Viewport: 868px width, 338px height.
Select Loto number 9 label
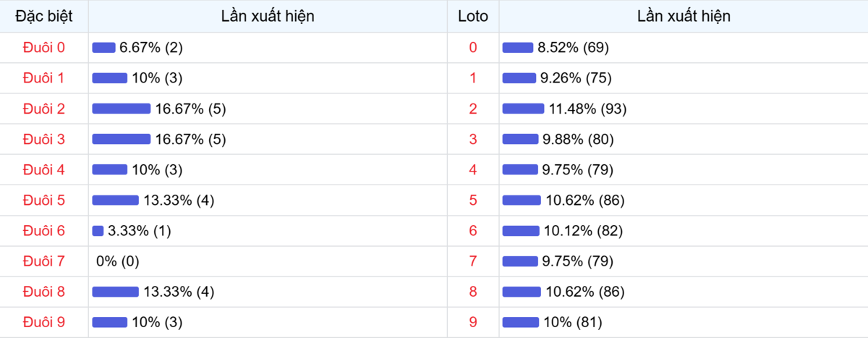[473, 322]
